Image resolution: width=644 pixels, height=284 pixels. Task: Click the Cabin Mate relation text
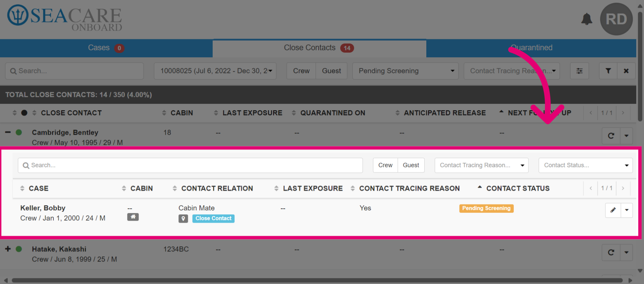click(197, 208)
